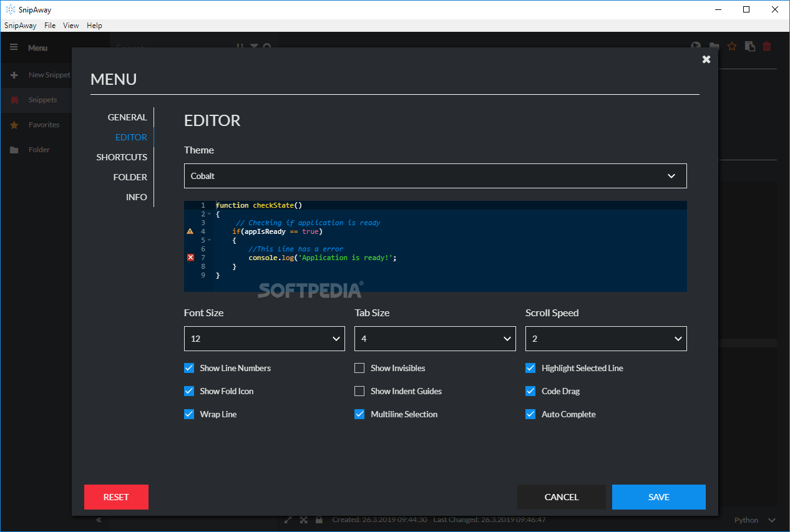This screenshot has height=532, width=790.
Task: Collapse code fold arrow on line 2
Action: point(209,214)
